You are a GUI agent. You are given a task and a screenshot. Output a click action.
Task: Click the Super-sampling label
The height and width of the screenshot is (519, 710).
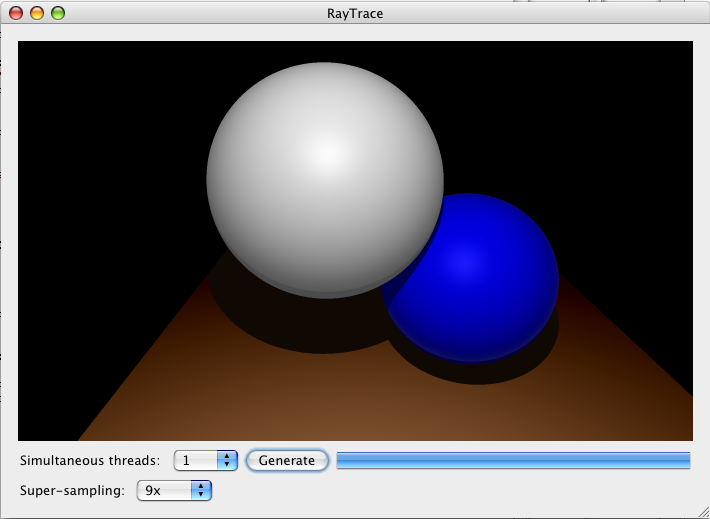72,490
